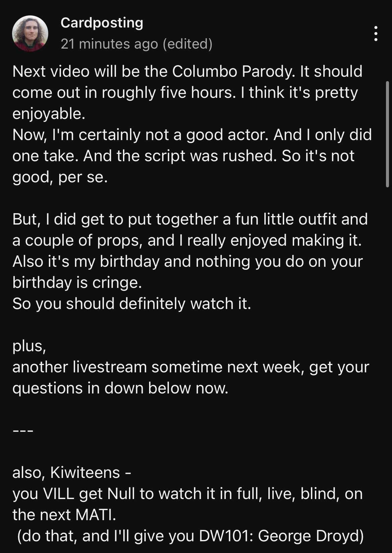Click the line about another livestream next week
This screenshot has width=392, height=553.
click(191, 367)
